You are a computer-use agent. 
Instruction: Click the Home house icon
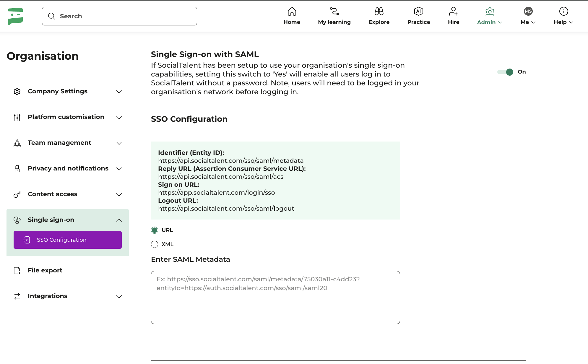(292, 11)
